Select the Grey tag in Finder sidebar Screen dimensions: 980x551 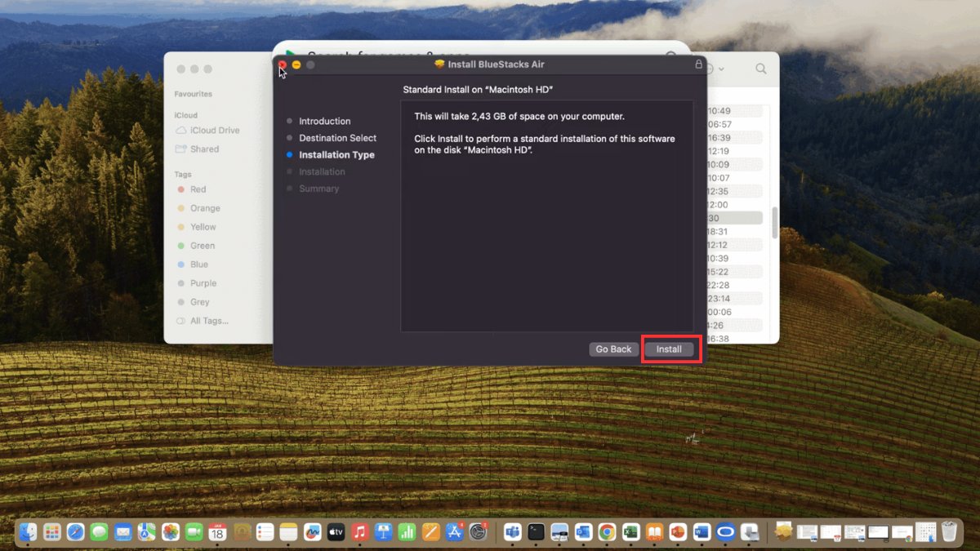[x=194, y=302]
